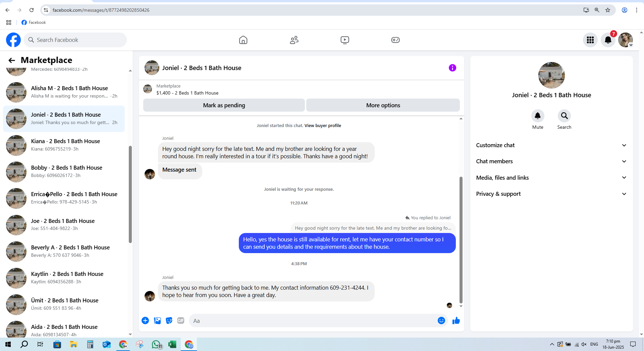Open View buyer profile link

tap(323, 126)
